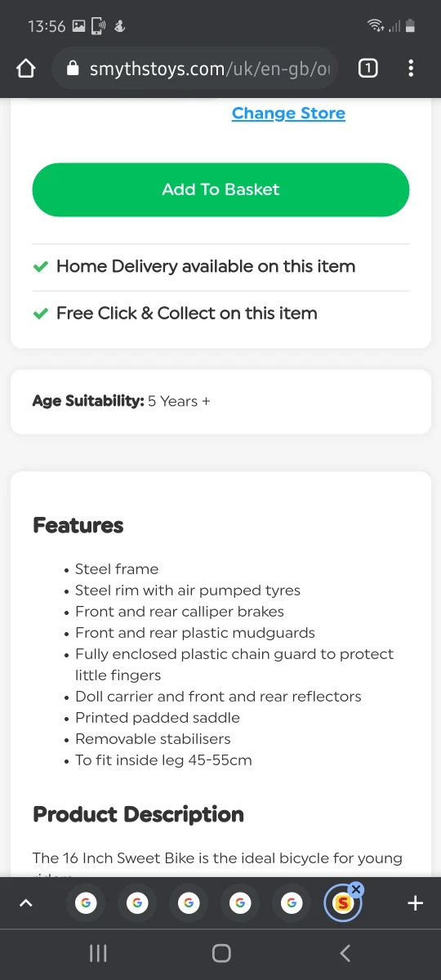Image resolution: width=441 pixels, height=980 pixels.
Task: Add the bike to basket
Action: [220, 189]
